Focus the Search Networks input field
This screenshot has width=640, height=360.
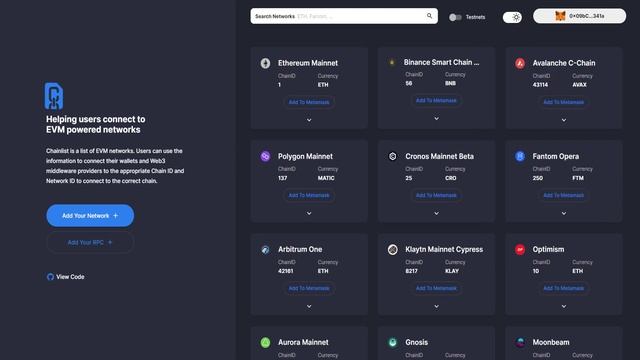[x=344, y=16]
